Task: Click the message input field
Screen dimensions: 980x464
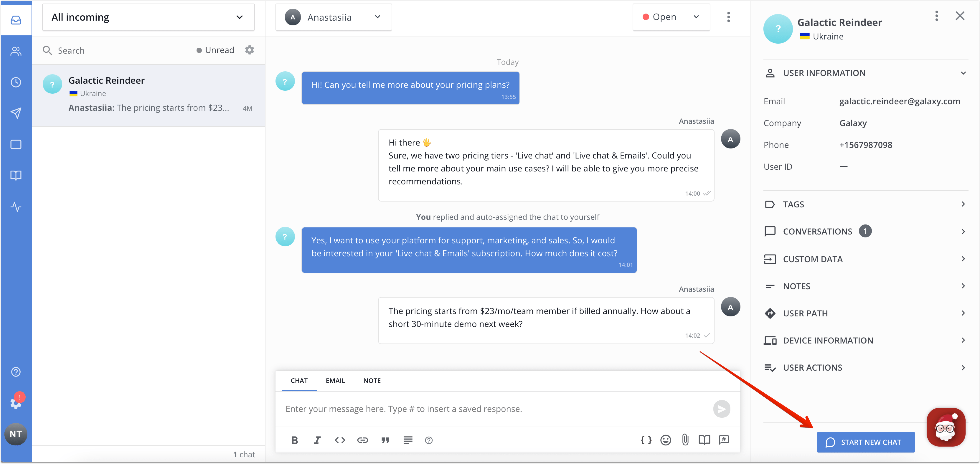Action: click(495, 409)
